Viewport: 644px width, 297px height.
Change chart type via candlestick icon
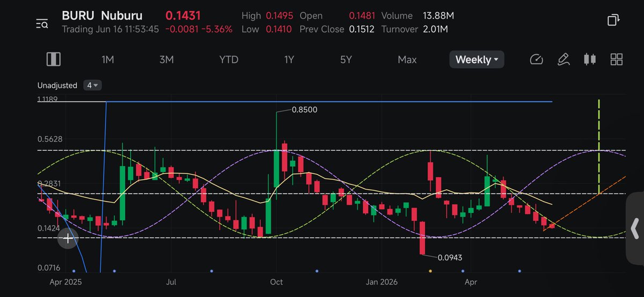(590, 60)
